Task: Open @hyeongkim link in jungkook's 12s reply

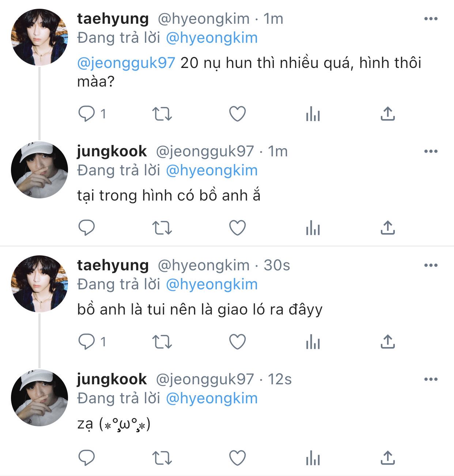Action: [x=212, y=398]
